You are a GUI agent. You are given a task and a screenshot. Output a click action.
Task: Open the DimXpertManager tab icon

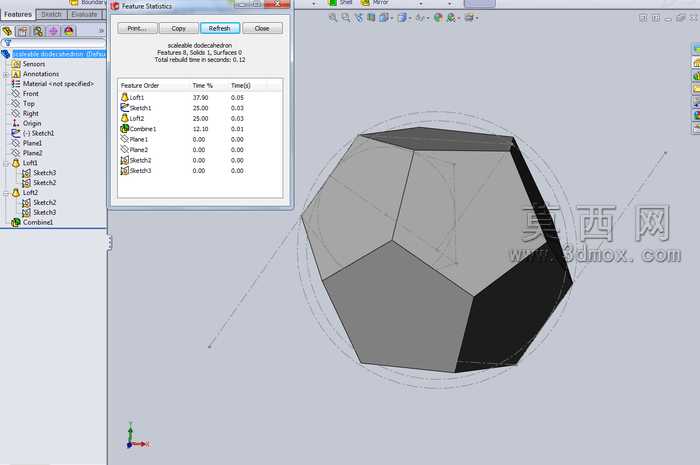pos(53,31)
